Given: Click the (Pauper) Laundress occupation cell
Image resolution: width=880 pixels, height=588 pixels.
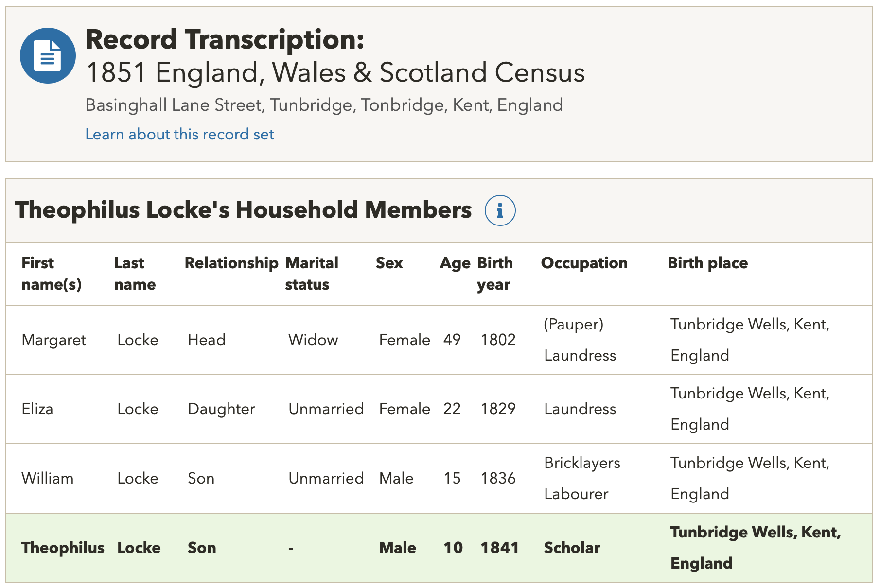Looking at the screenshot, I should pyautogui.click(x=580, y=340).
